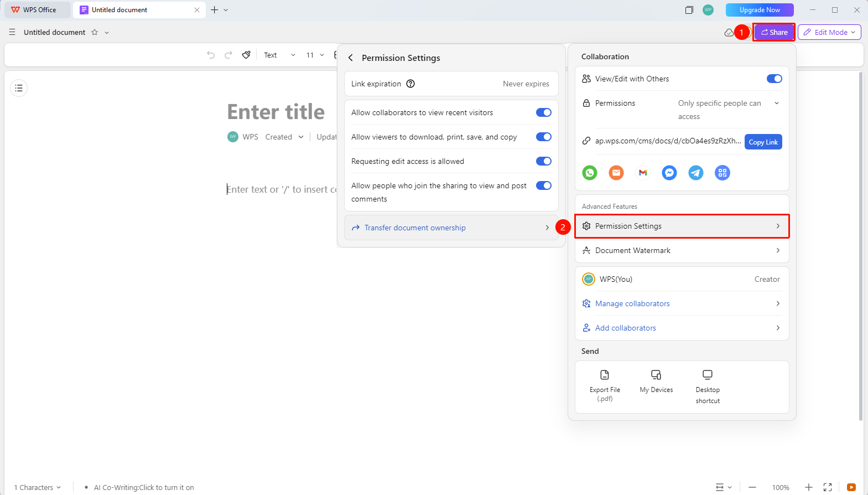Switch to the WPS Office home tab
Viewport: 868px width, 495px height.
(x=37, y=10)
